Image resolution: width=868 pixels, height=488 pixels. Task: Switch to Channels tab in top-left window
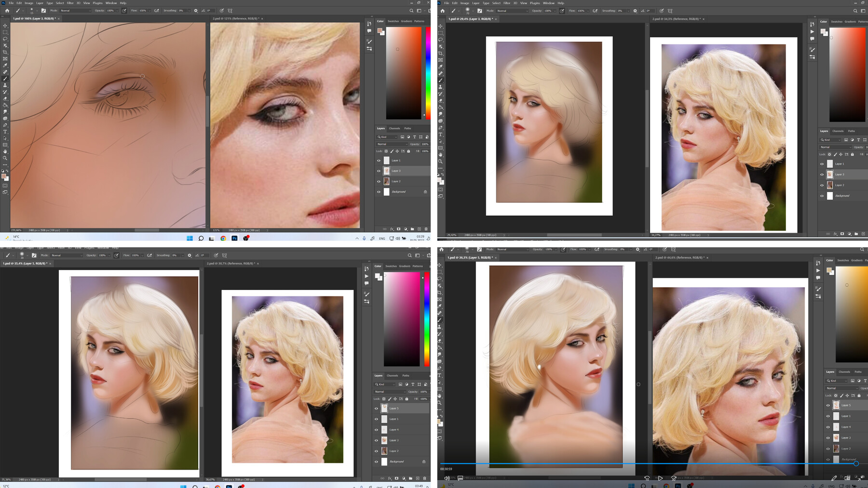[x=394, y=128]
